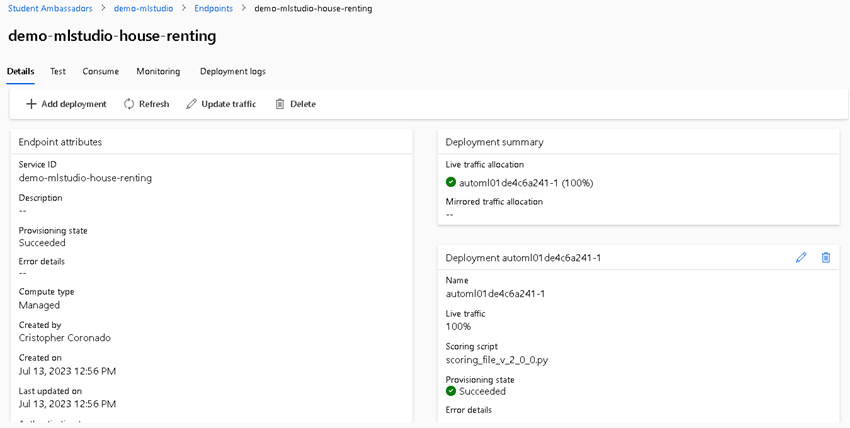Select the Service ID value demo-mlstudio-house-renting

pos(85,178)
